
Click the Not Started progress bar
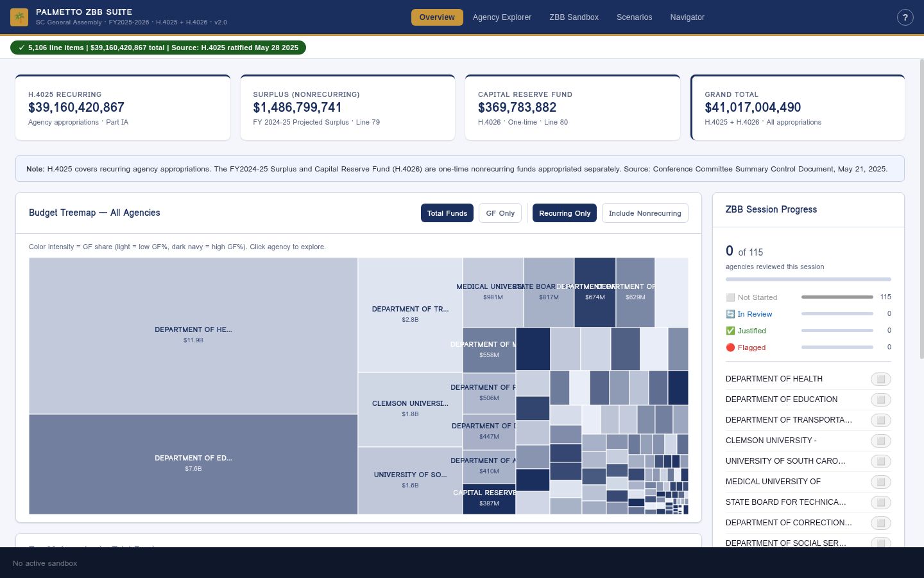tap(837, 297)
